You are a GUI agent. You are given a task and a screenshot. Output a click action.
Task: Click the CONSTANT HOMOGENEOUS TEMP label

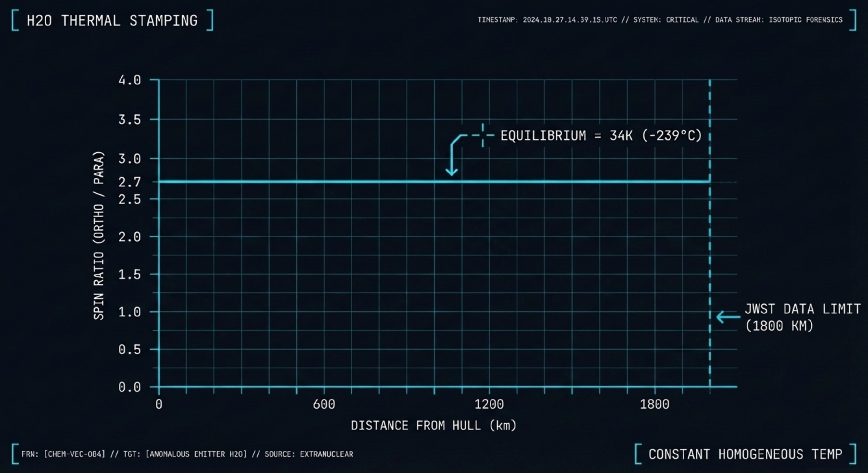click(x=745, y=454)
